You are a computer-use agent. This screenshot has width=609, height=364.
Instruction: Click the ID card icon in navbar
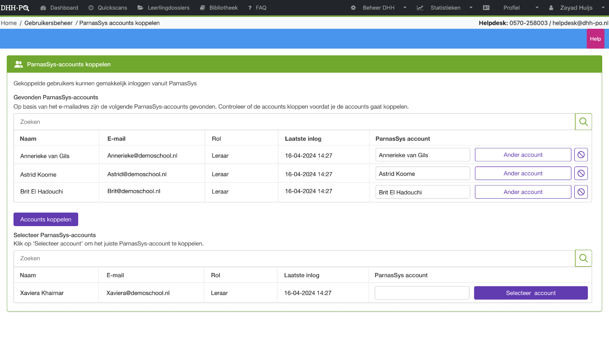pos(486,8)
